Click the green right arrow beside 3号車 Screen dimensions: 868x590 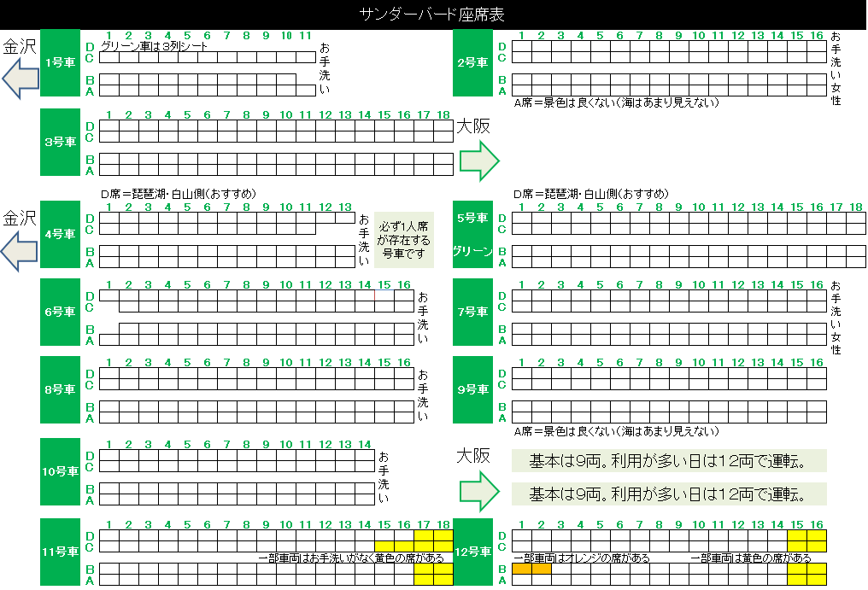coord(479,161)
